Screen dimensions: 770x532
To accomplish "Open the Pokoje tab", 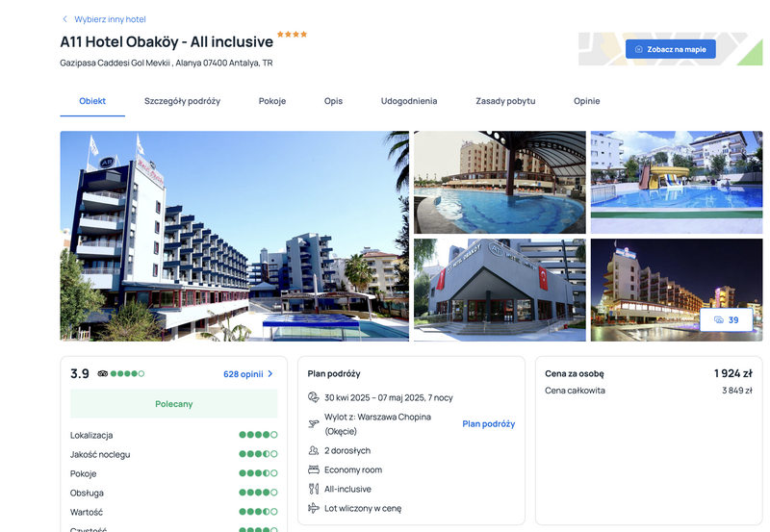I will [272, 101].
